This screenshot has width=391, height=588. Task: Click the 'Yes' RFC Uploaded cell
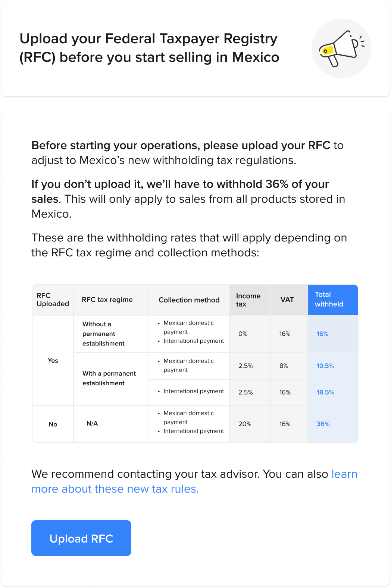click(53, 361)
